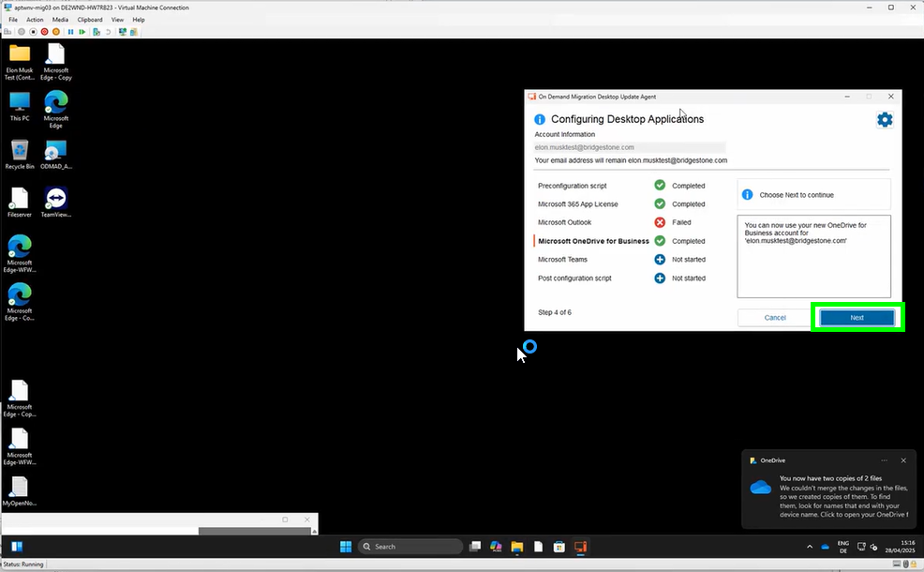Select the This PC desktop icon
Viewport: 924px width, 572px height.
click(x=20, y=106)
